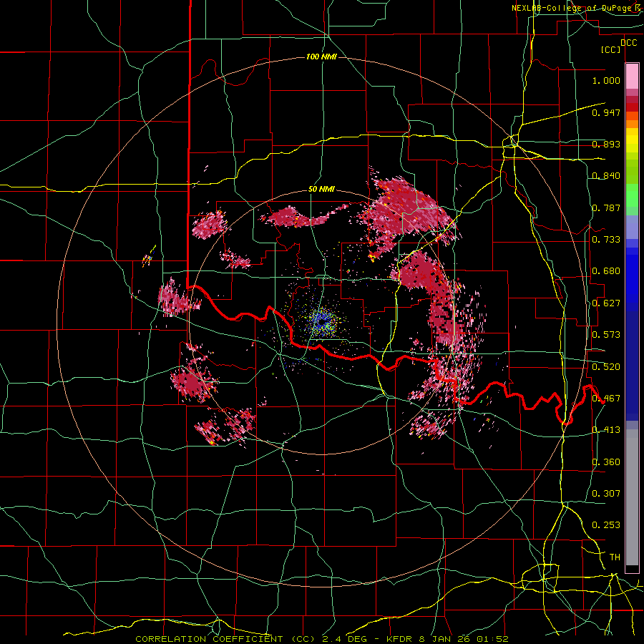The image size is (644, 644).
Task: Click the 0.520 scale value
Action: (x=606, y=367)
